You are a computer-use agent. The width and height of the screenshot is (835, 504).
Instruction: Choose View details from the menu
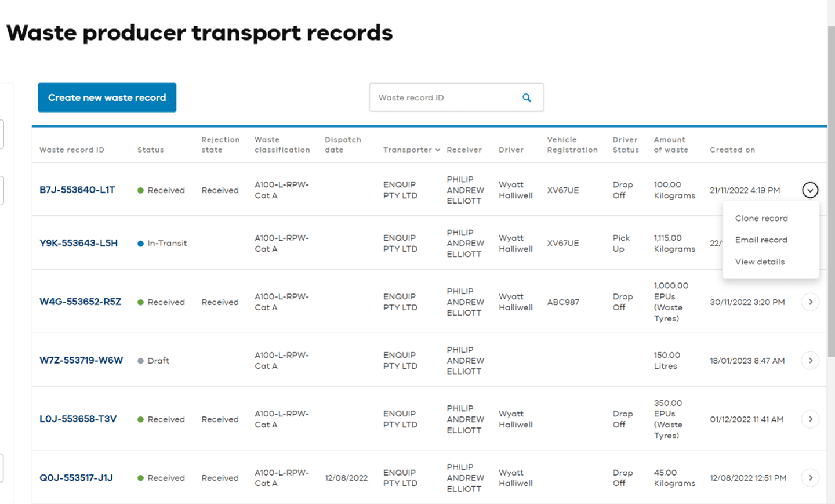pyautogui.click(x=760, y=262)
